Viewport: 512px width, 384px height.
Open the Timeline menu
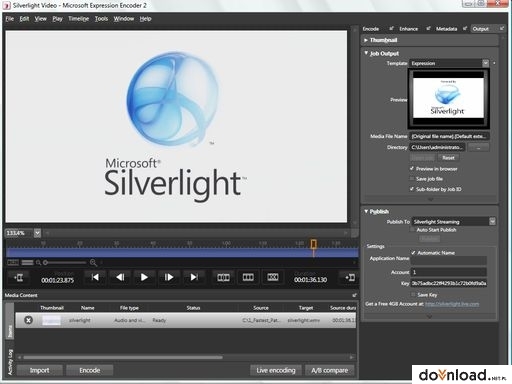coord(79,19)
